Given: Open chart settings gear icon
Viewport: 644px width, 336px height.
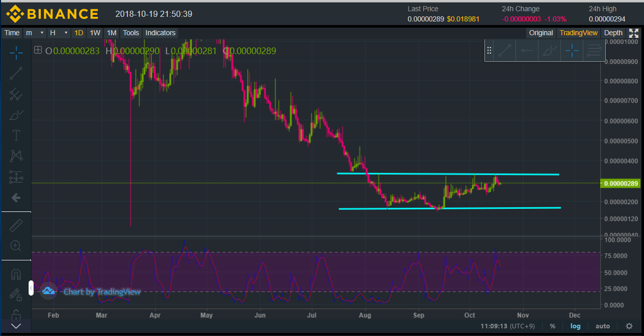Looking at the screenshot, I should 629,326.
